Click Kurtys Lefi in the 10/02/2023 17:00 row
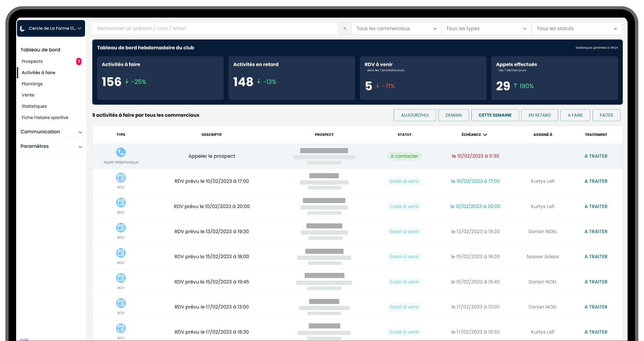644x341 pixels. [x=543, y=181]
